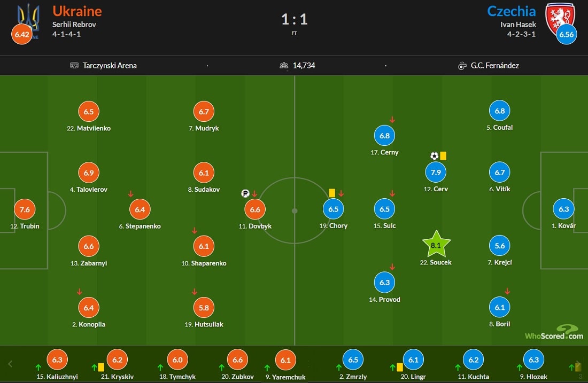Select Soucek's green star rating
Screen dimensions: 588x383
click(x=436, y=245)
